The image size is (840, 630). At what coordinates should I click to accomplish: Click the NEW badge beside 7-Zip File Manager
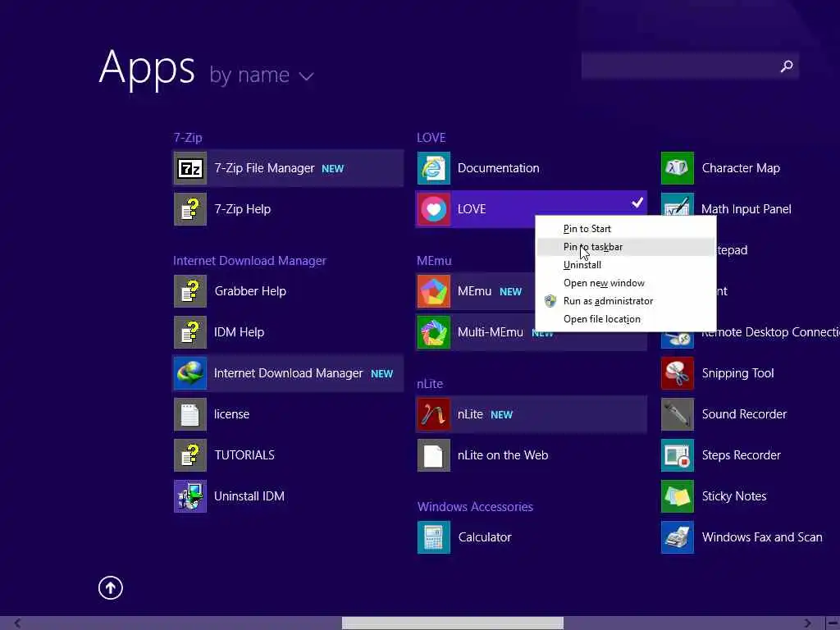(x=333, y=169)
